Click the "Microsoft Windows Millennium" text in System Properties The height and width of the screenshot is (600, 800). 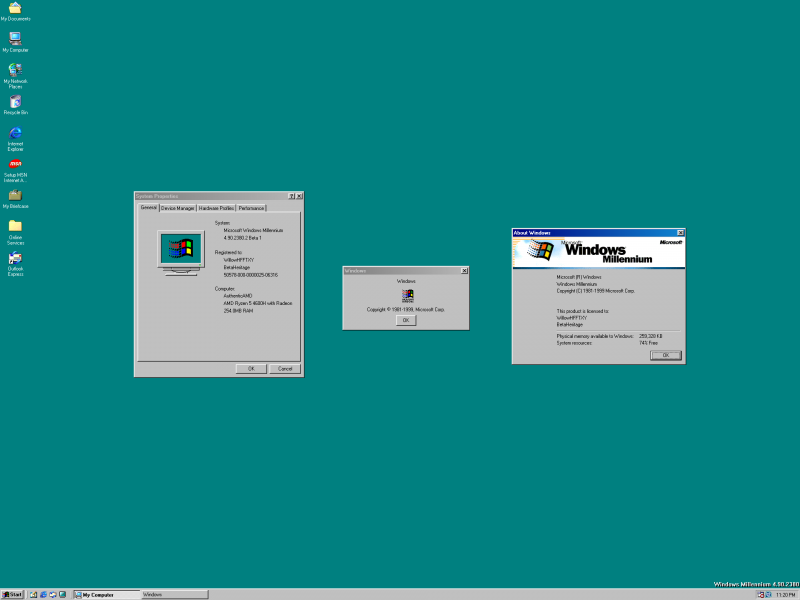pos(253,230)
